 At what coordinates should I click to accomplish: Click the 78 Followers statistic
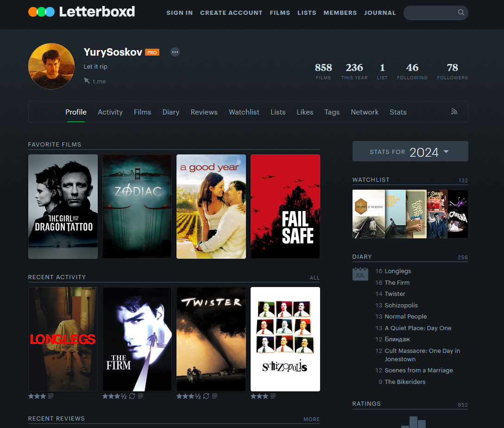[x=452, y=71]
